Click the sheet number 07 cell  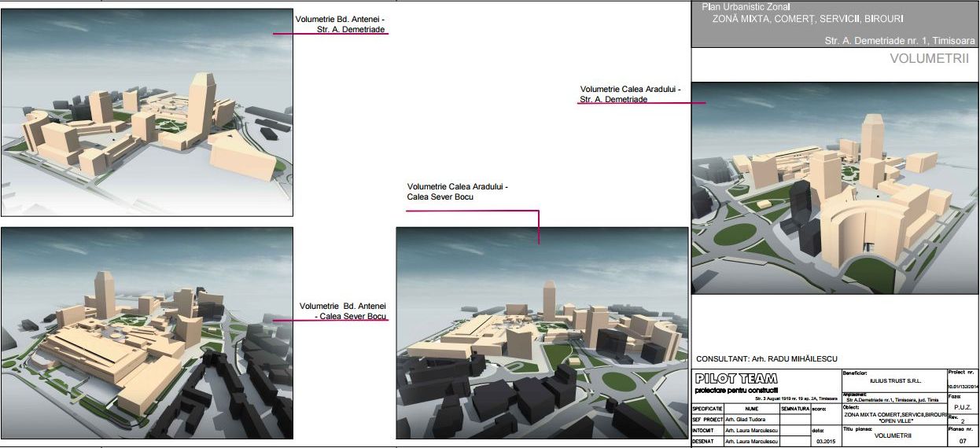pos(963,441)
